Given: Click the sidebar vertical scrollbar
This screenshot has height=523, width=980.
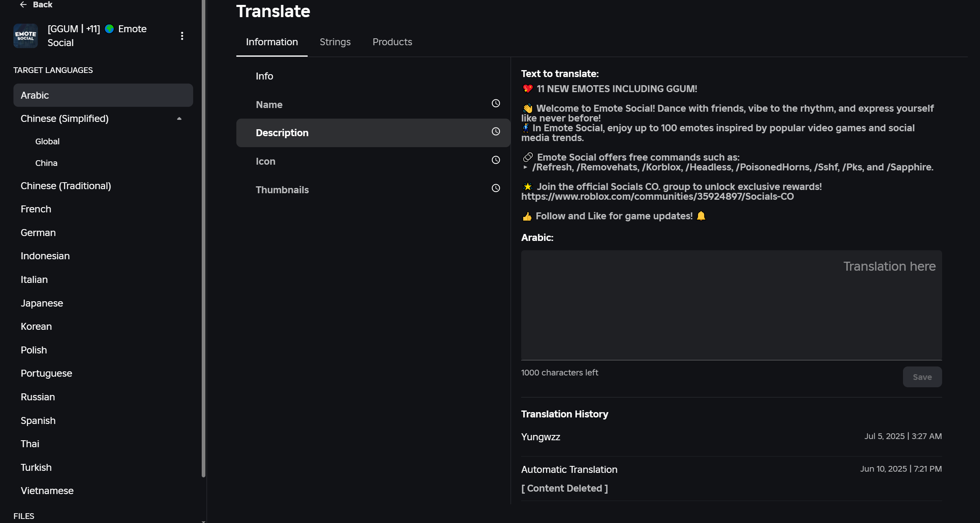Looking at the screenshot, I should pos(203,245).
